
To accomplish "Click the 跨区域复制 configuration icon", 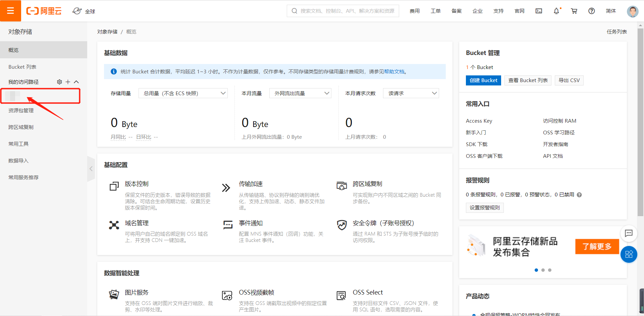I will [x=341, y=186].
